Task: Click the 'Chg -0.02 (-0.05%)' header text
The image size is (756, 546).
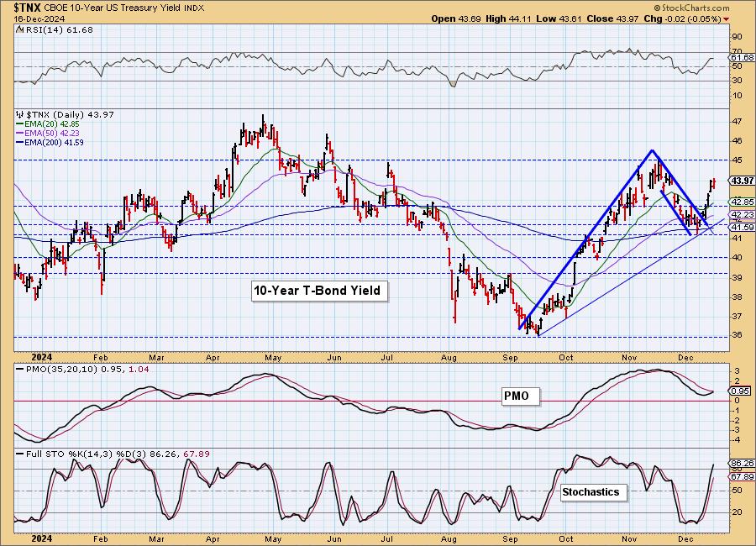Action: (682, 18)
